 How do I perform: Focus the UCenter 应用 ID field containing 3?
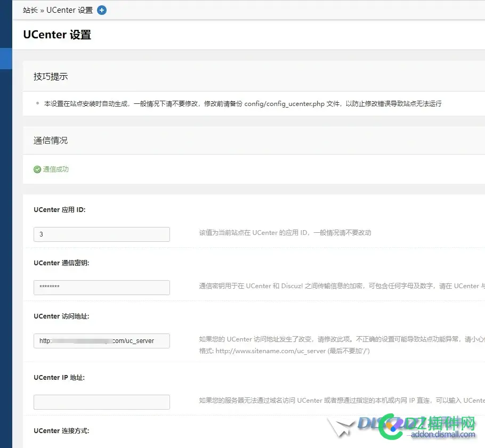[101, 234]
